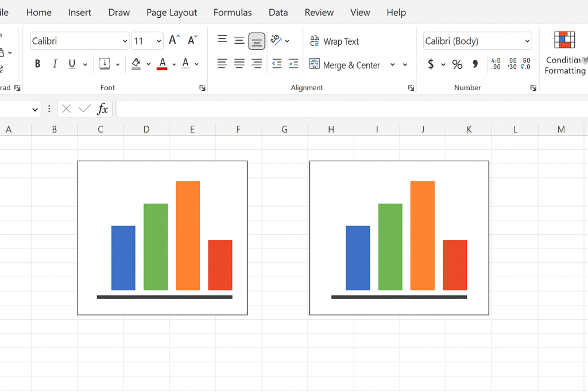Expand the Orientation dropdown arrow

pos(287,41)
